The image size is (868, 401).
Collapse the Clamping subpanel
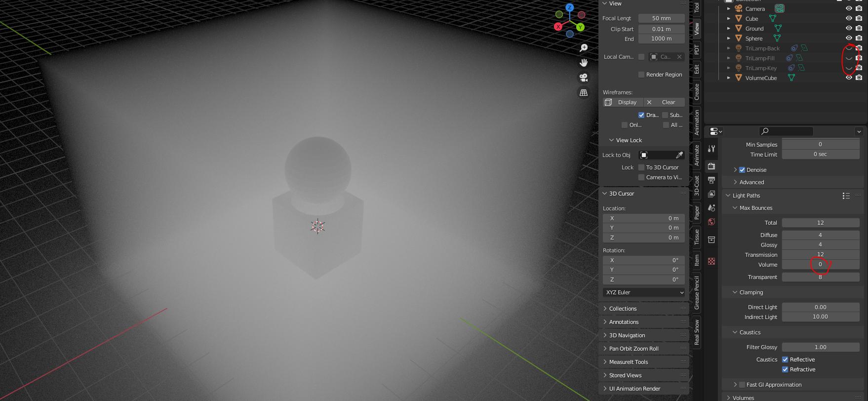[735, 292]
